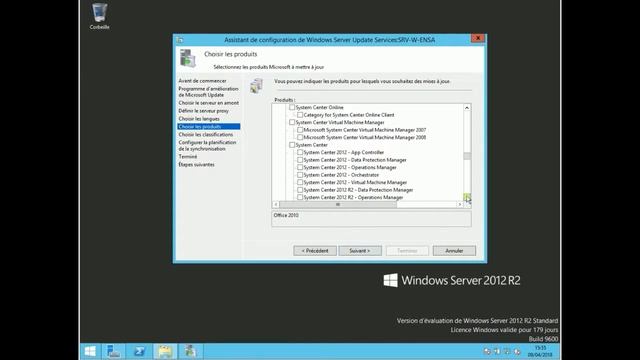Click the product list scroll up arrow
Screen dimensions: 640x360
coord(467,108)
